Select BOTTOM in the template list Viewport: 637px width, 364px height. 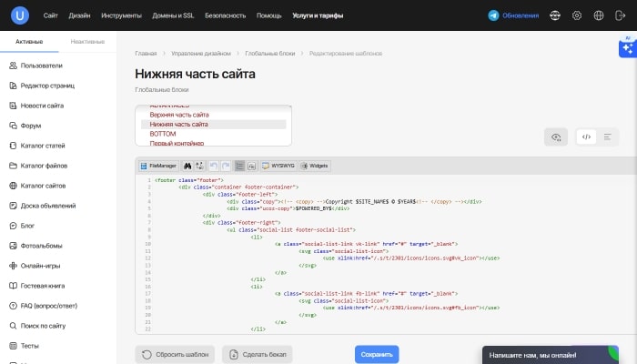[163, 134]
